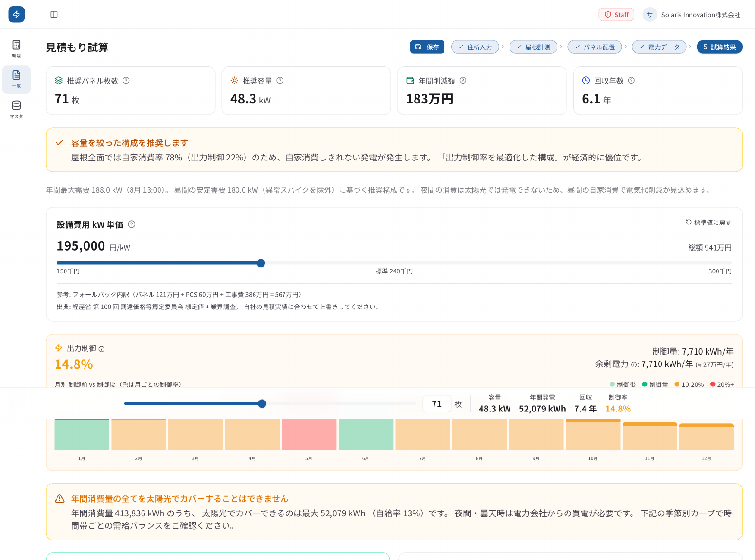Image resolution: width=755 pixels, height=560 pixels.
Task: Click the clock icon on 回収年数 card
Action: tap(586, 81)
